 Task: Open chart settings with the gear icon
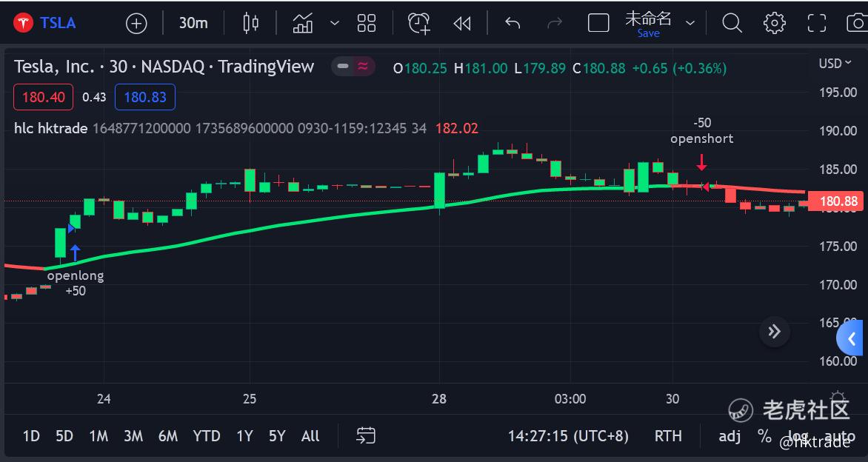coord(774,23)
